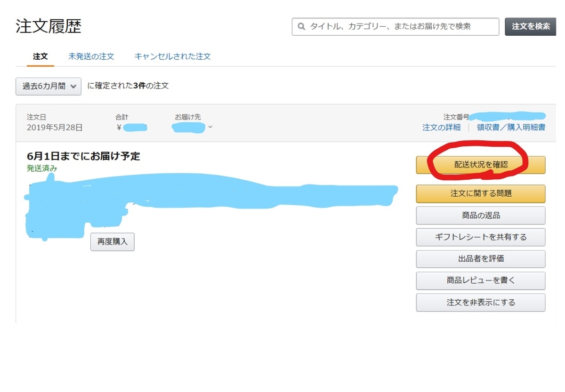Viewport: 565px width, 392px height.
Task: Click the 2019年5月28日 order date
Action: [x=55, y=127]
